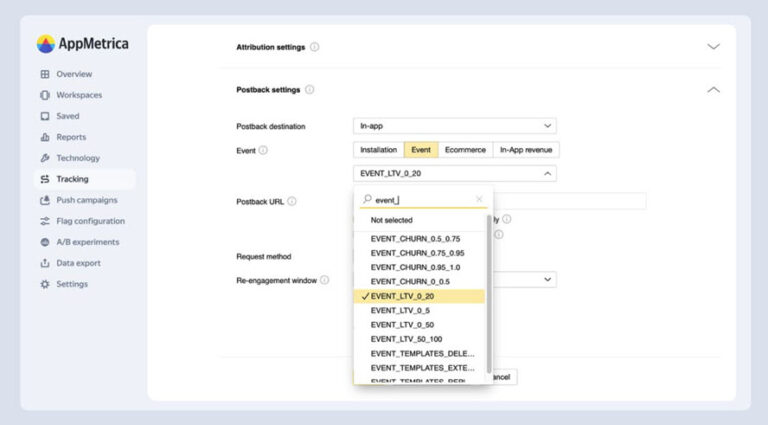768x425 pixels.
Task: Clear the event search field
Action: click(479, 200)
